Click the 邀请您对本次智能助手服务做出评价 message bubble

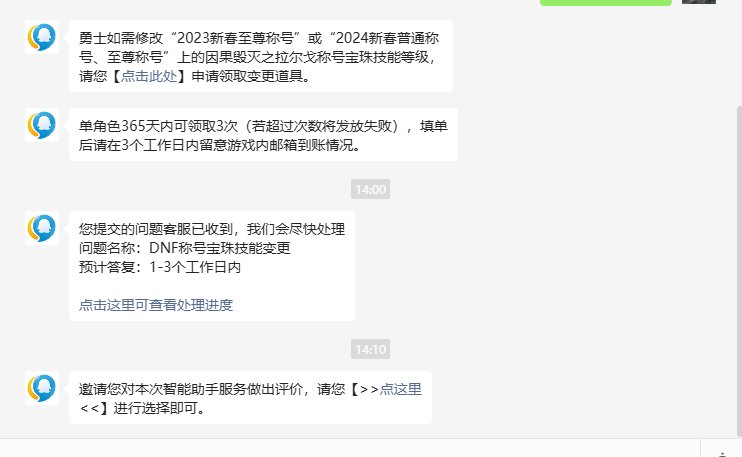coord(250,398)
